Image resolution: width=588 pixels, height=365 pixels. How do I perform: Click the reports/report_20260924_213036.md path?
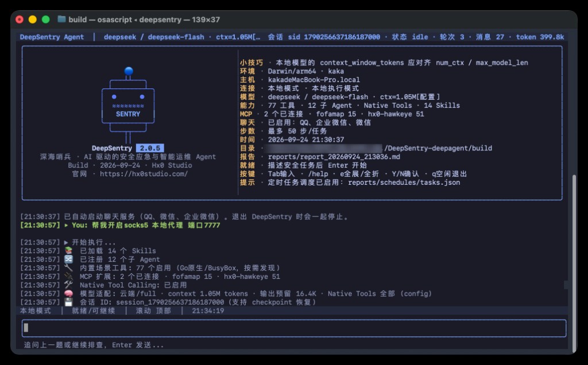click(x=334, y=157)
